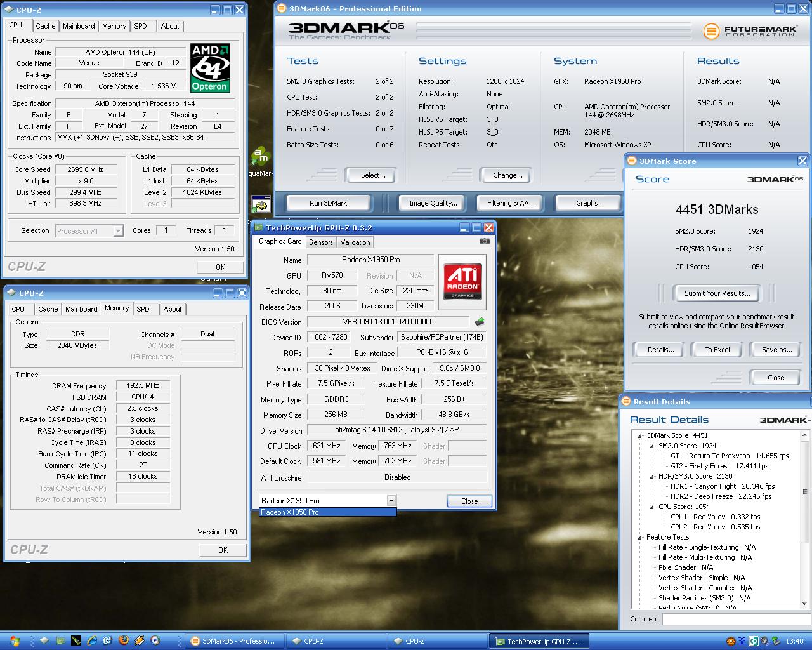Click Submit Your Results... button

[717, 293]
